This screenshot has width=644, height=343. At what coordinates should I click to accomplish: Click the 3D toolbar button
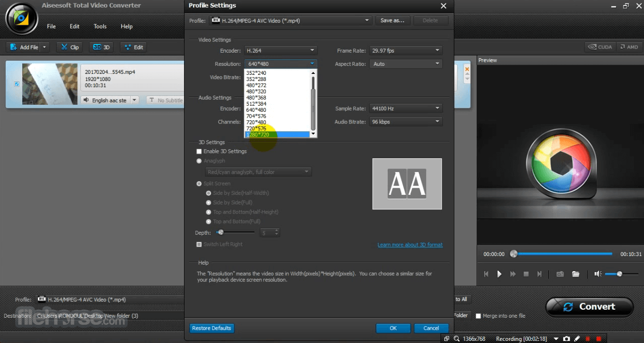click(x=101, y=47)
